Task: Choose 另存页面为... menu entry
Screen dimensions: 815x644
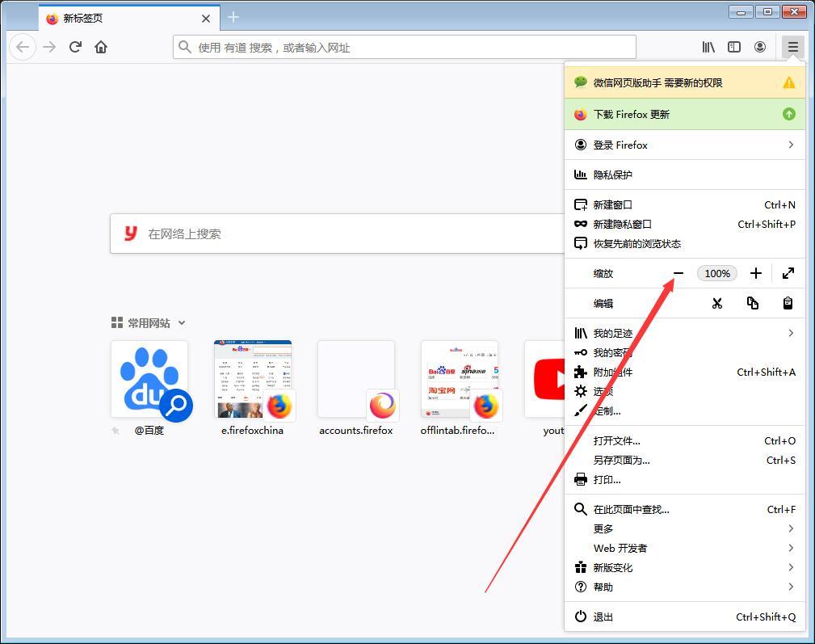Action: [x=684, y=461]
